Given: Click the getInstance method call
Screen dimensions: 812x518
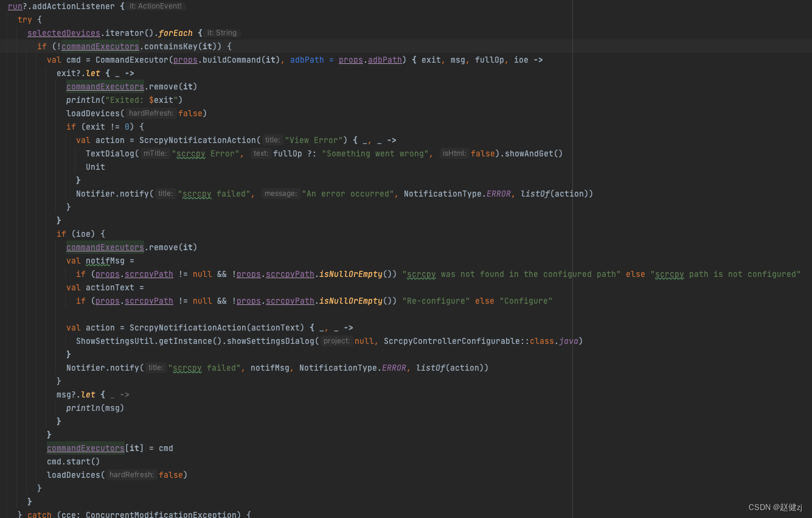Looking at the screenshot, I should tap(190, 341).
